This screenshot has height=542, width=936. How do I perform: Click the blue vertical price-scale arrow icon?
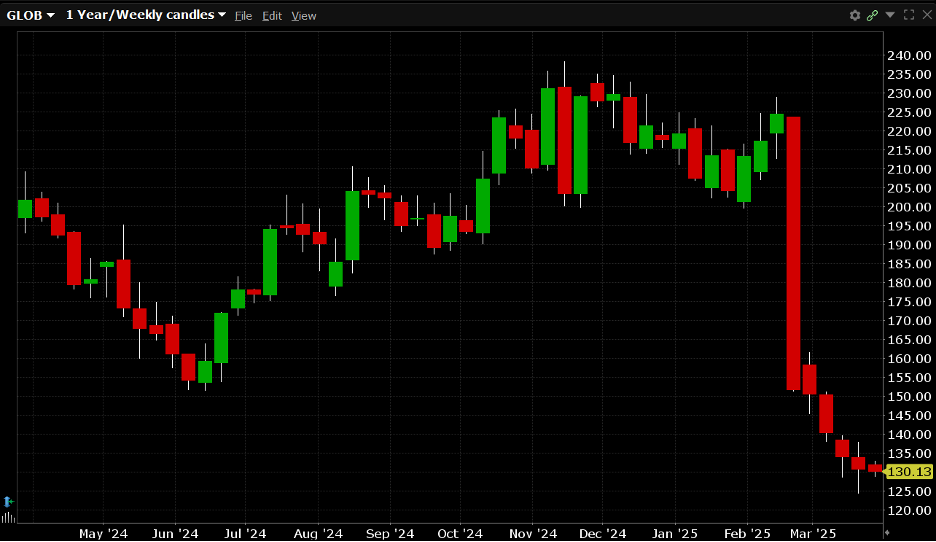coord(8,500)
